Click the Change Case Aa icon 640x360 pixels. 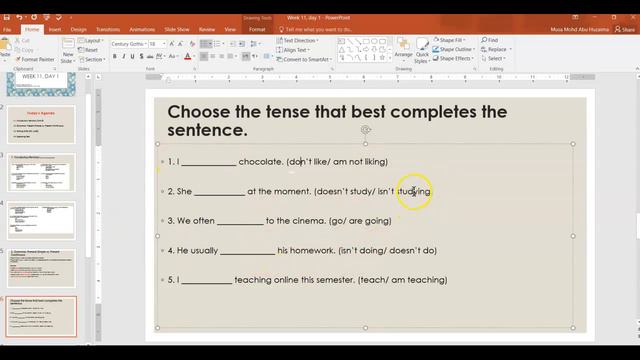[173, 56]
